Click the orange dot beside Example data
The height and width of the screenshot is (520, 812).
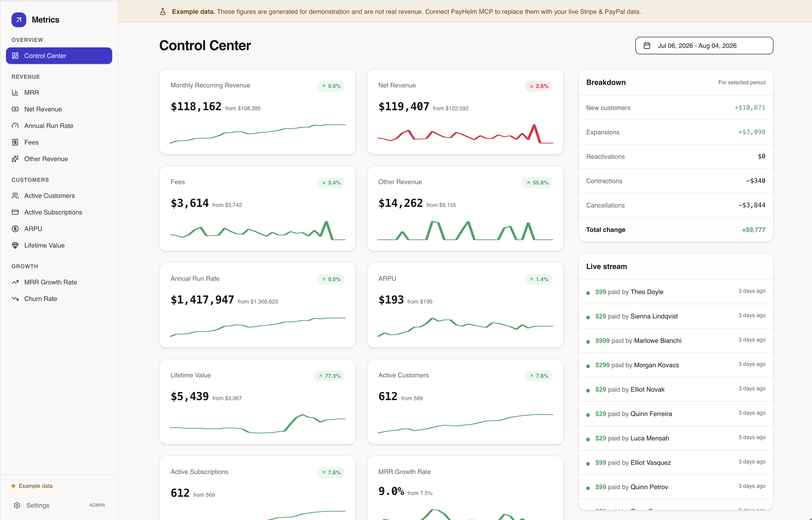click(x=13, y=486)
